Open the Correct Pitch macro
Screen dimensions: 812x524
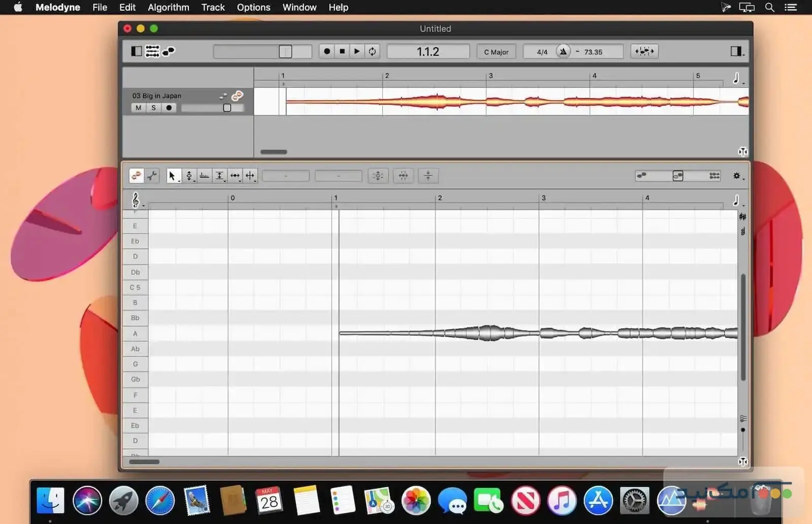click(x=378, y=175)
